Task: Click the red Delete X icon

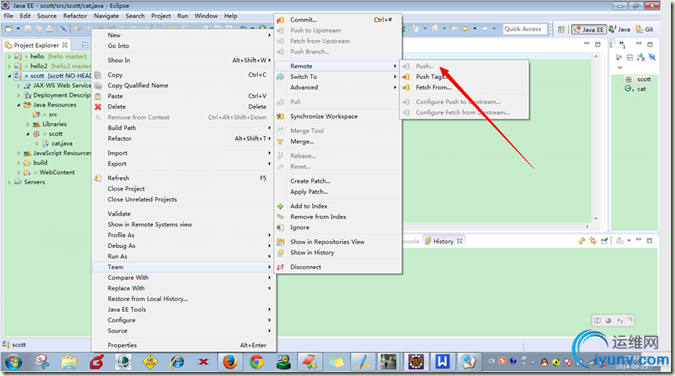Action: (x=98, y=107)
